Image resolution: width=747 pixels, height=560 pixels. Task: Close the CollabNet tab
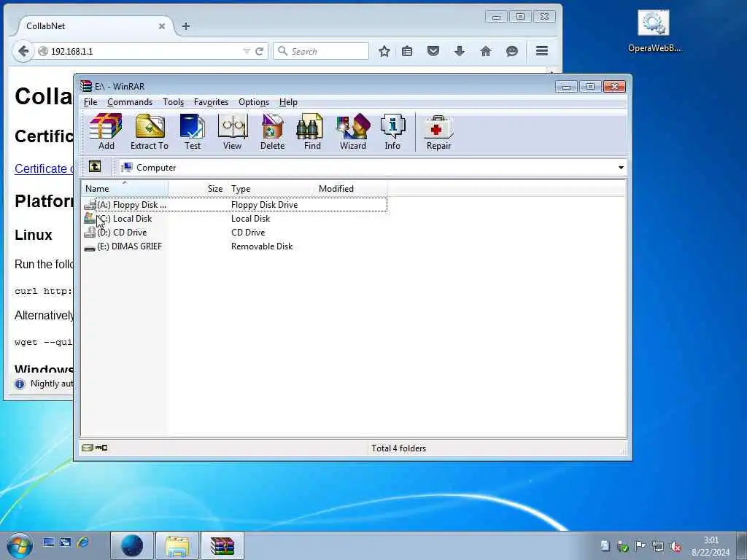click(162, 26)
